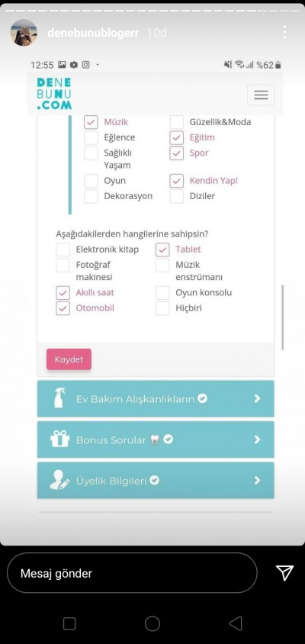The image size is (305, 644).
Task: Click the page vertical scrollbar
Action: (283, 317)
